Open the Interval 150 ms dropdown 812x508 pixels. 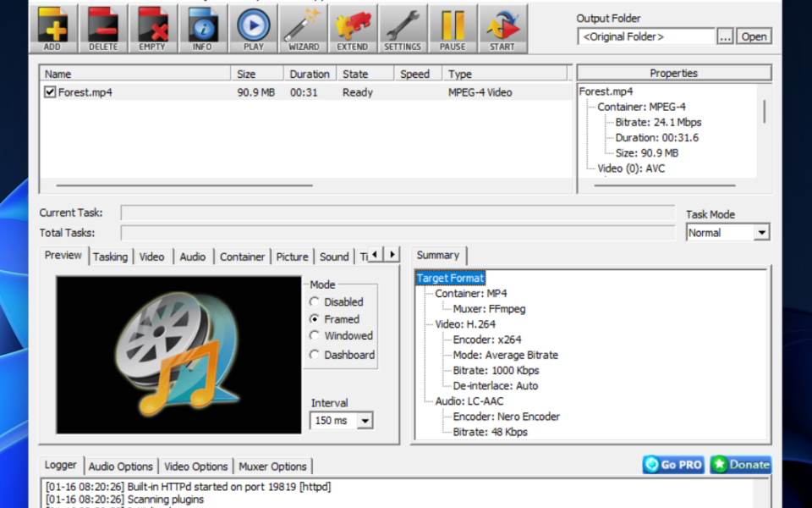[365, 421]
